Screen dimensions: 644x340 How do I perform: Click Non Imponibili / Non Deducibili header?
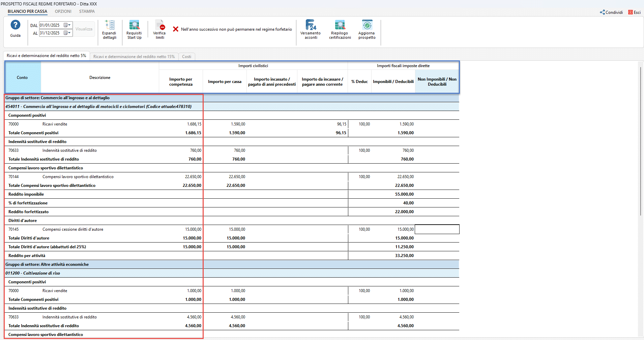(x=437, y=82)
